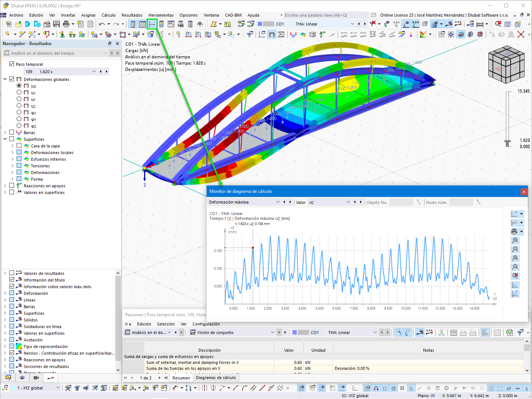Click the navigation cube in the viewport

pos(506,64)
